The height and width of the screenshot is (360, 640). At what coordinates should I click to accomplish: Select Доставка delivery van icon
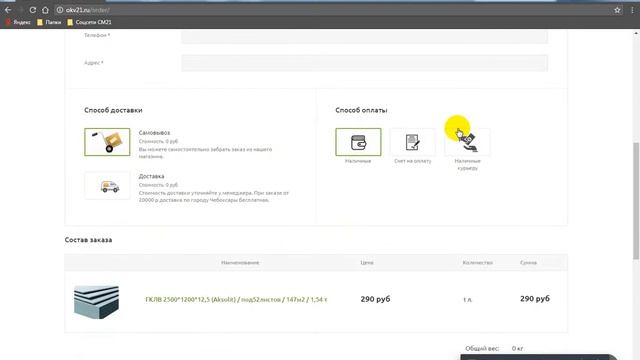pyautogui.click(x=107, y=186)
